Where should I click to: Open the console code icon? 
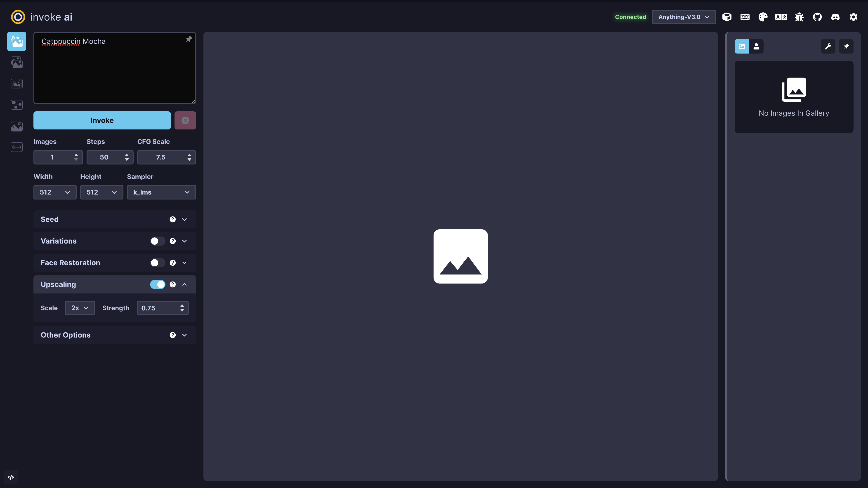point(11,477)
